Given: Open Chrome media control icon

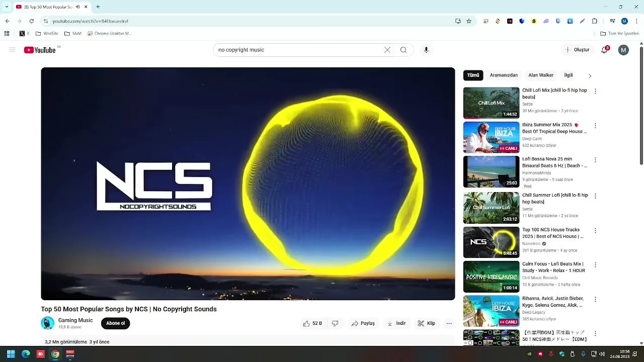Looking at the screenshot, I should [x=612, y=21].
